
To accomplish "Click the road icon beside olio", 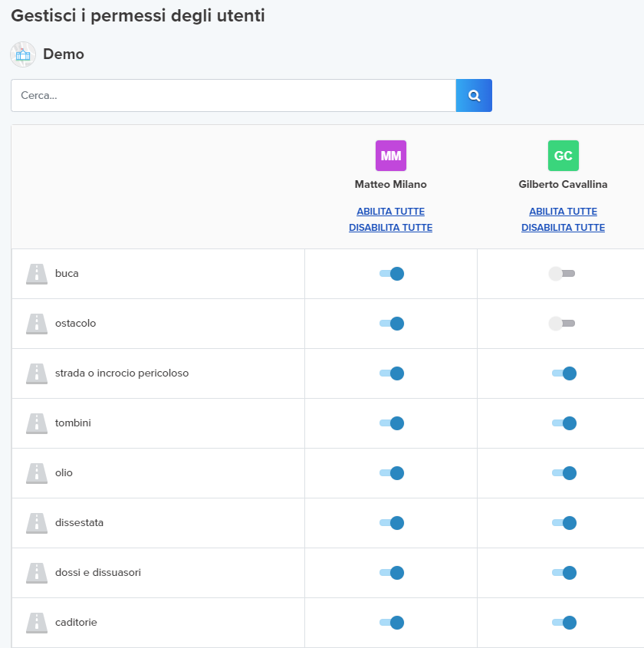I will coord(37,473).
